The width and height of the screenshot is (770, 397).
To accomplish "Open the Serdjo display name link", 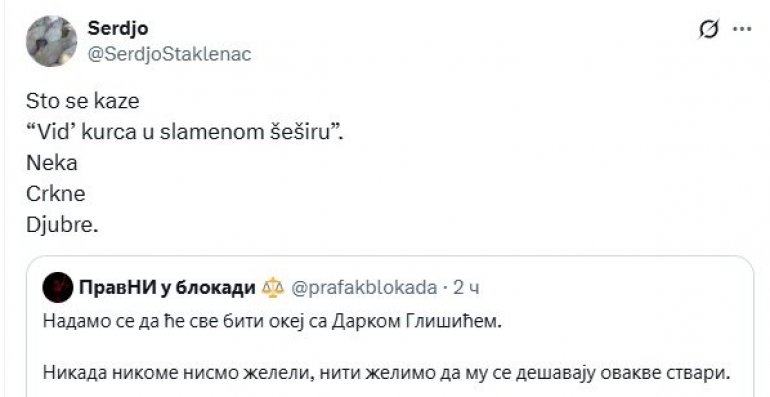I will click(118, 28).
